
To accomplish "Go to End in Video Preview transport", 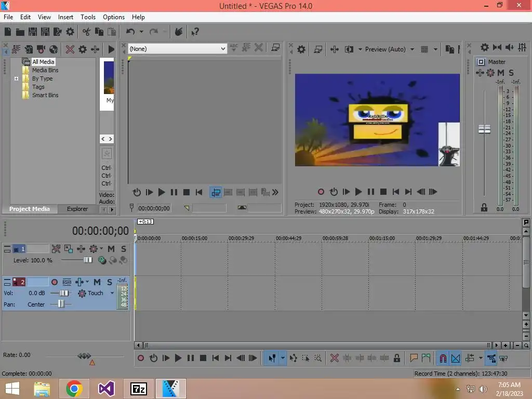I will (408, 192).
